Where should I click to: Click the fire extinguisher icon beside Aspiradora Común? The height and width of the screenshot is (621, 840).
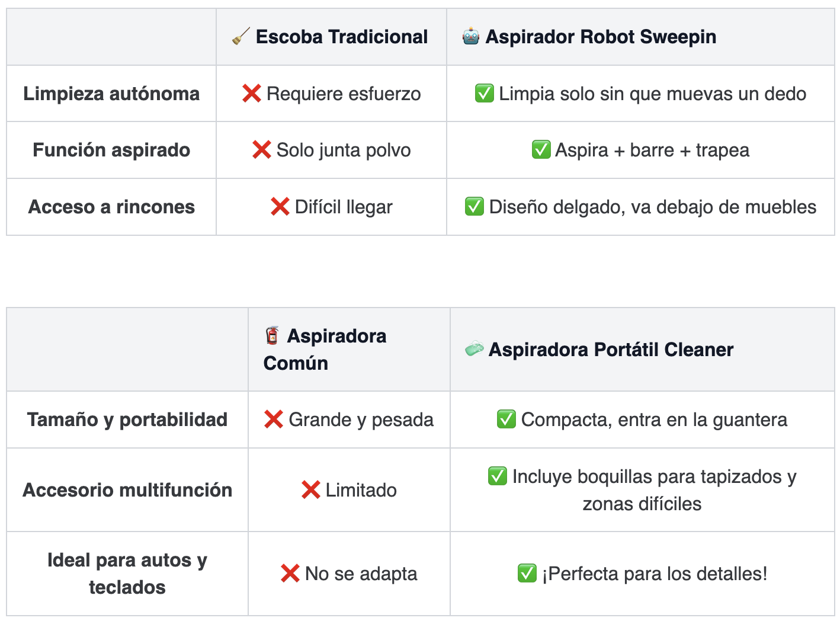point(272,335)
